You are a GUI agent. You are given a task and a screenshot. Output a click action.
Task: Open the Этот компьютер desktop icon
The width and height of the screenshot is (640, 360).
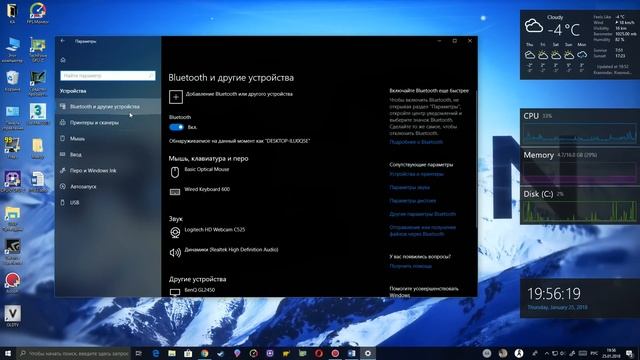pos(12,50)
